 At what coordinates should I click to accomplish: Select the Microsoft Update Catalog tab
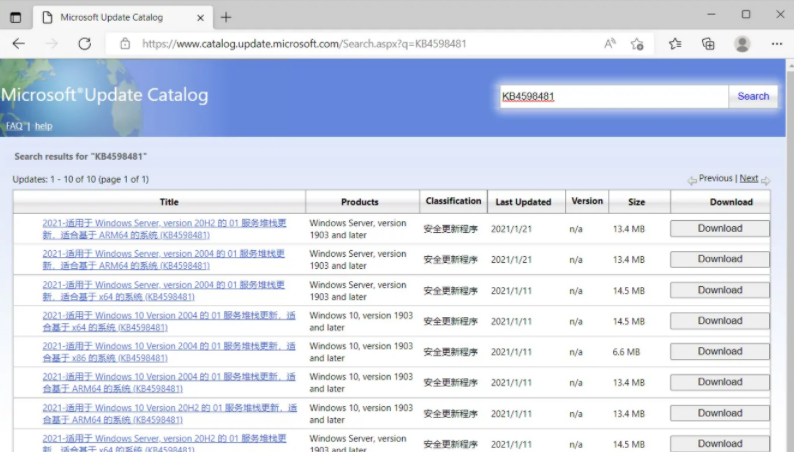point(123,18)
